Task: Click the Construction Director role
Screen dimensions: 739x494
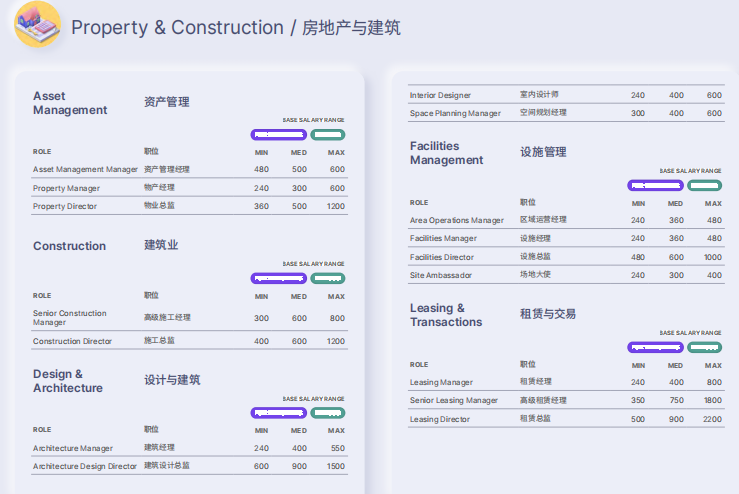Action: coord(73,341)
